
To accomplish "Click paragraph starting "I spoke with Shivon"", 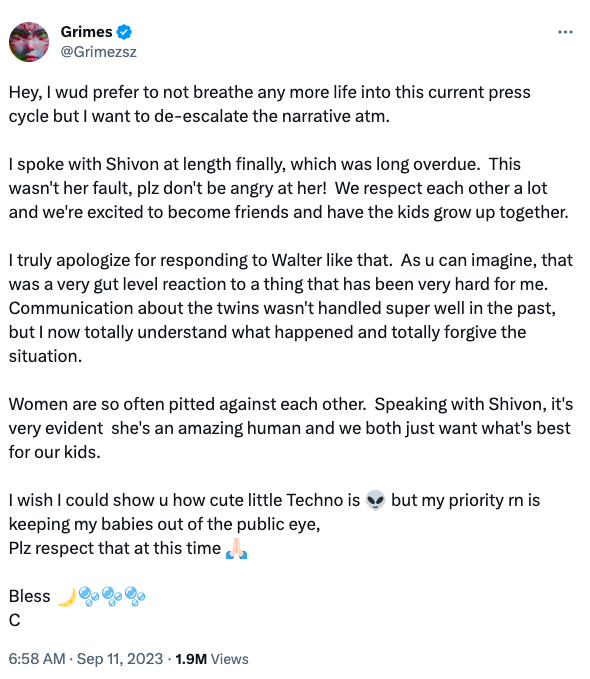I will pyautogui.click(x=289, y=188).
